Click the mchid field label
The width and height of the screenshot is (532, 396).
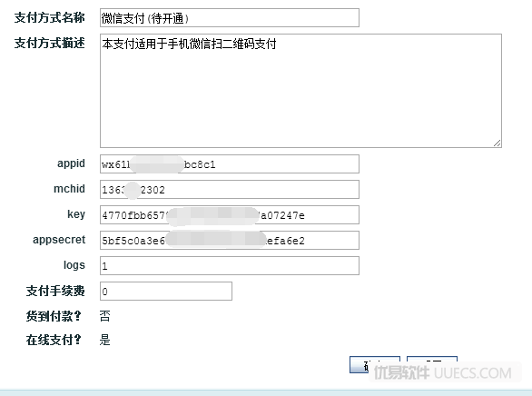pyautogui.click(x=69, y=189)
